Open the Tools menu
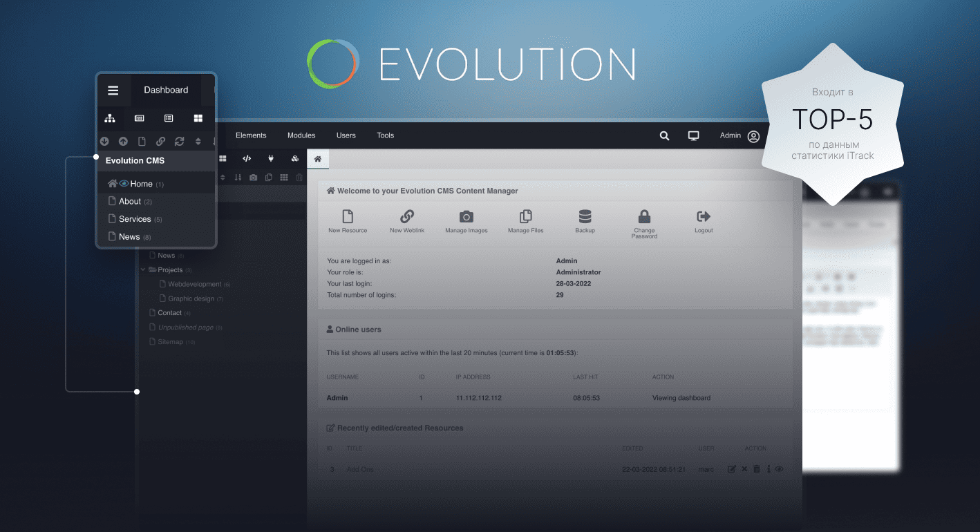This screenshot has width=980, height=532. coord(386,135)
